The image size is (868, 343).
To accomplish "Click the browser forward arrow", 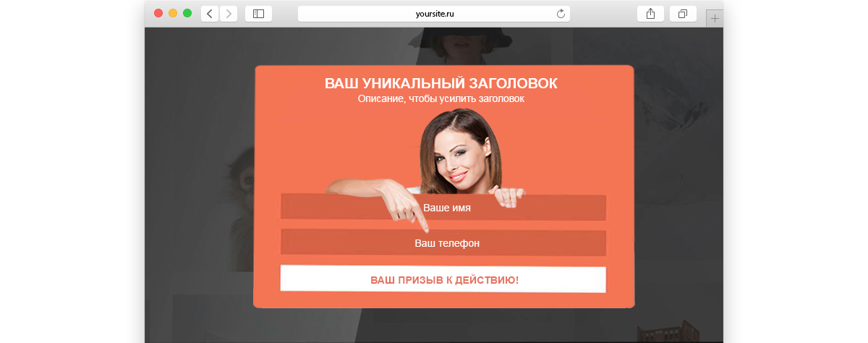I will pyautogui.click(x=229, y=14).
